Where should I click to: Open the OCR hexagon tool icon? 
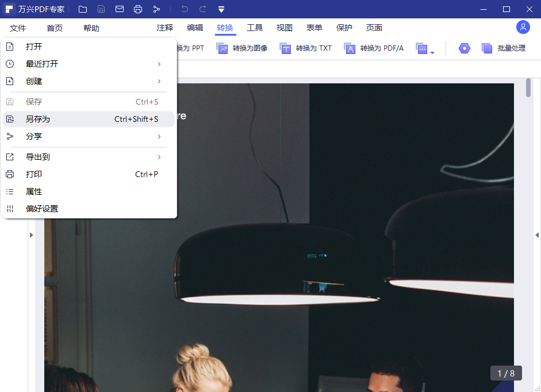click(x=464, y=49)
